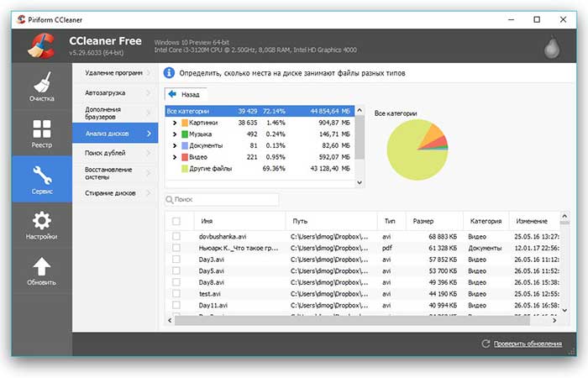The image size is (588, 378).
Task: Click horizontal scrollbar right arrow
Action: click(x=554, y=320)
